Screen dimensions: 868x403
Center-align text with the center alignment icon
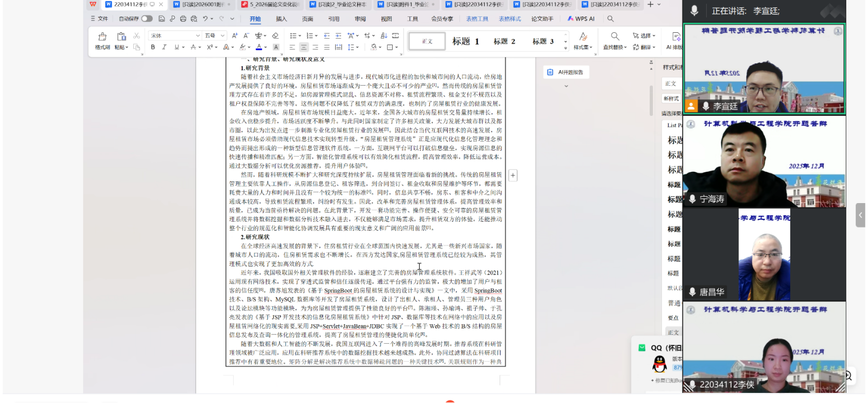pyautogui.click(x=303, y=47)
